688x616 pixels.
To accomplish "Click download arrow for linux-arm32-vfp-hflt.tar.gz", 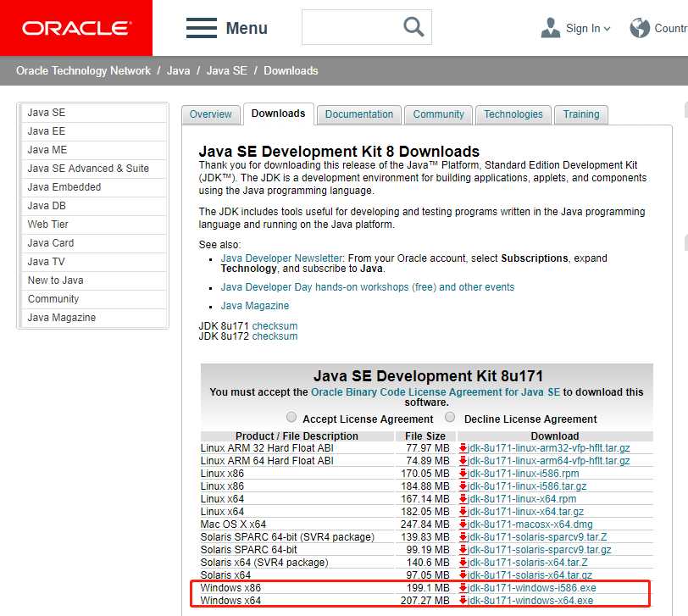I will (x=463, y=448).
